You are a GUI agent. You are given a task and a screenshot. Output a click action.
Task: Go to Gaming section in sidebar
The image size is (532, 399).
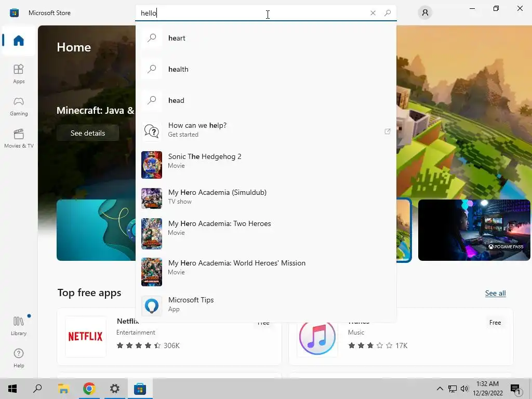tap(19, 107)
